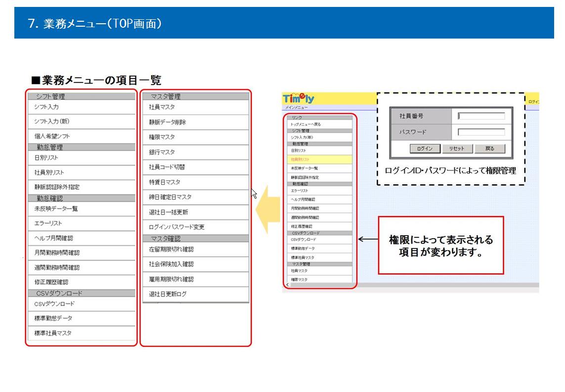This screenshot has height=392, width=565.
Task: Select the 静脈データ削除 menu item
Action: [196, 123]
